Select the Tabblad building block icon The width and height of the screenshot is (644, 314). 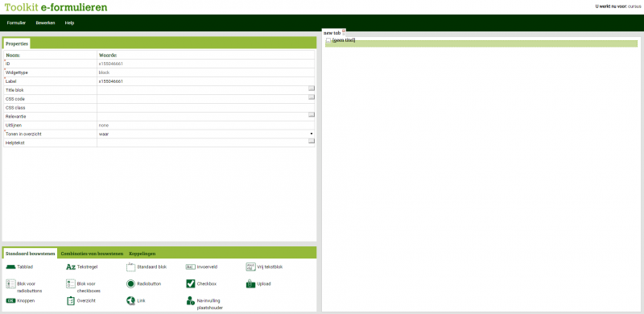10,267
